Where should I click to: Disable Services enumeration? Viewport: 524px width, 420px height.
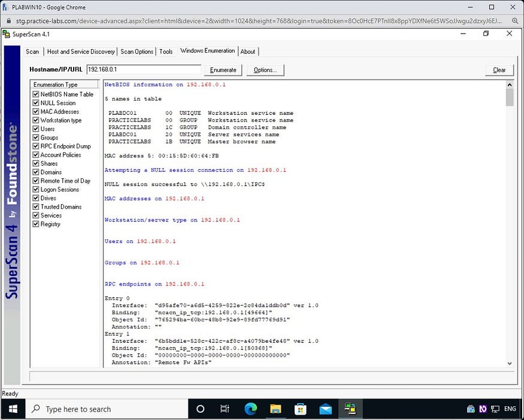pyautogui.click(x=36, y=215)
